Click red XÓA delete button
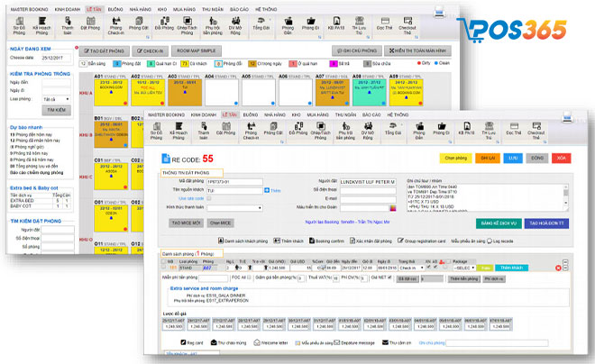This screenshot has height=364, width=595. tap(562, 158)
